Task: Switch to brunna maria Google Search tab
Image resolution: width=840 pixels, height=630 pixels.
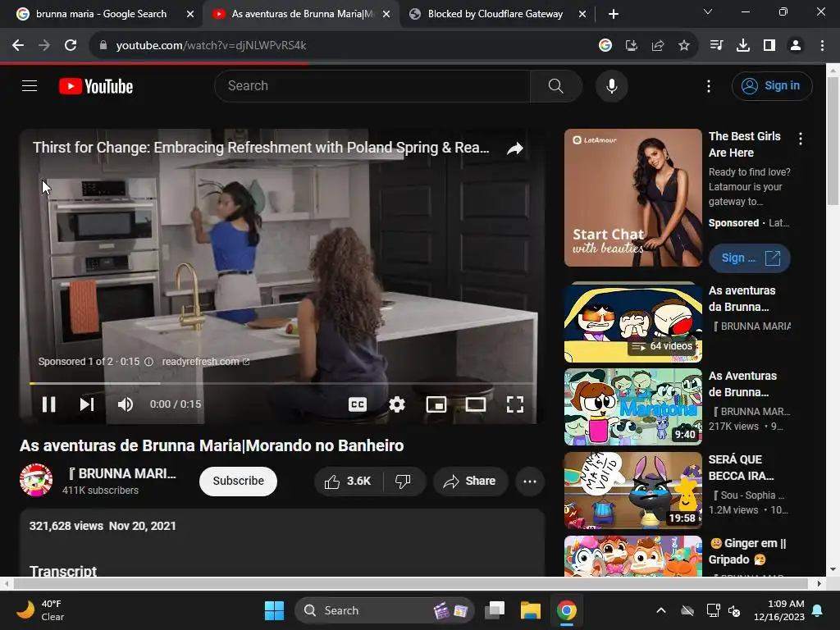Action: 101,14
